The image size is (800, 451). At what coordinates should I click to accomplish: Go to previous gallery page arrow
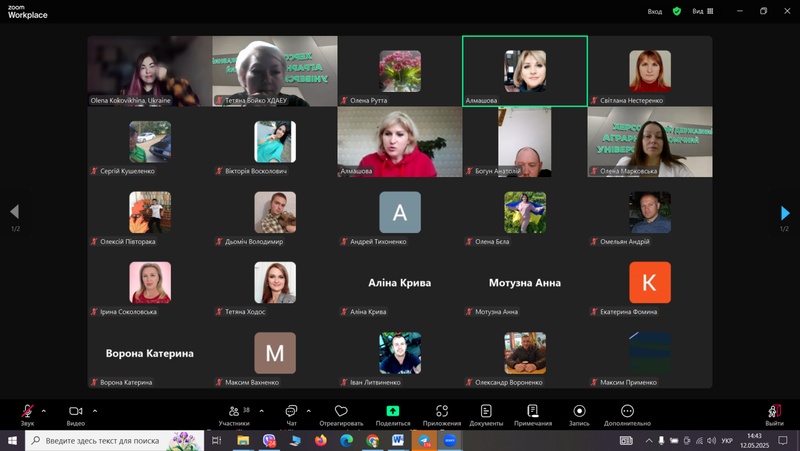tap(15, 212)
